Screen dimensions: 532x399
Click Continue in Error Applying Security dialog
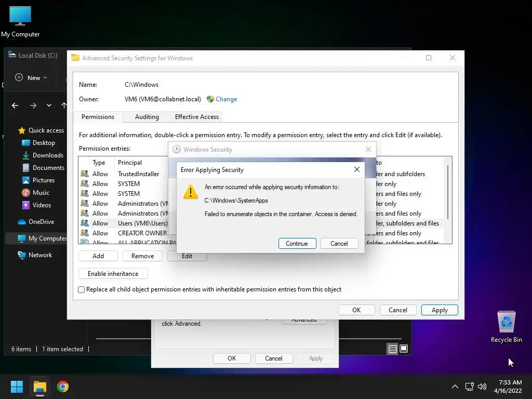click(297, 243)
